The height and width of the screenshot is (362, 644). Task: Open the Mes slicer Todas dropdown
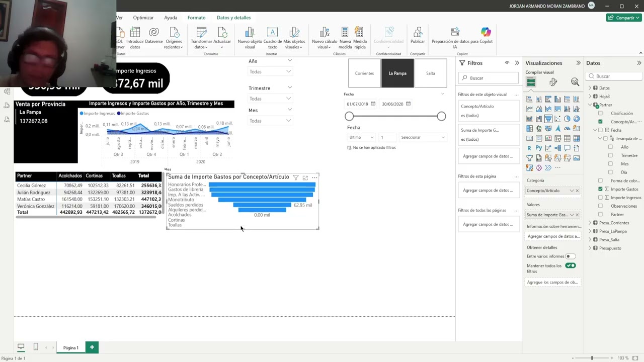click(270, 121)
